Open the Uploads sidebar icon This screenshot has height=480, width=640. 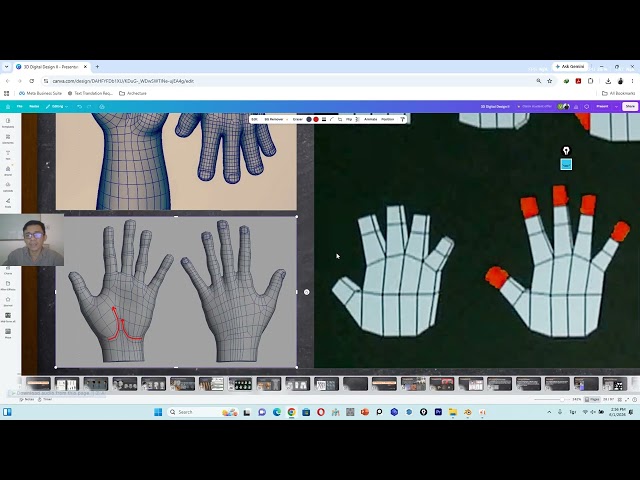[x=8, y=187]
